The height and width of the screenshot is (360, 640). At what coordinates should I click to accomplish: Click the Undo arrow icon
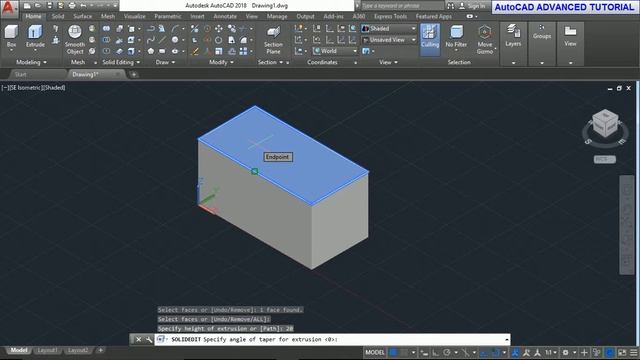pyautogui.click(x=83, y=6)
